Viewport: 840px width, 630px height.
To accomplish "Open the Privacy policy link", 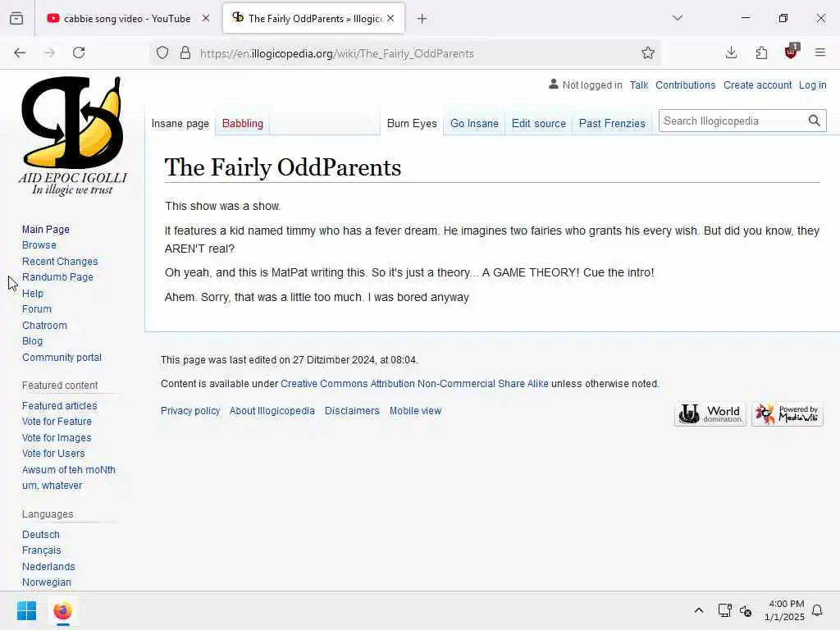I will [x=190, y=411].
